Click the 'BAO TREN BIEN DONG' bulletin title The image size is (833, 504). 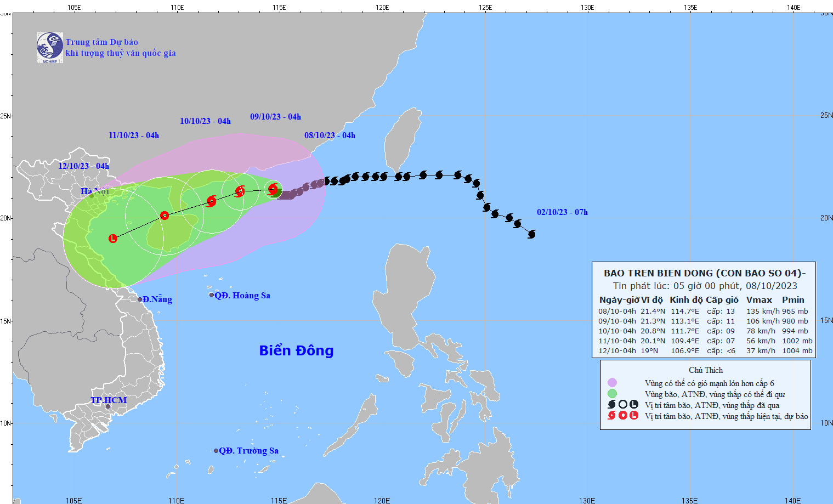tap(705, 273)
